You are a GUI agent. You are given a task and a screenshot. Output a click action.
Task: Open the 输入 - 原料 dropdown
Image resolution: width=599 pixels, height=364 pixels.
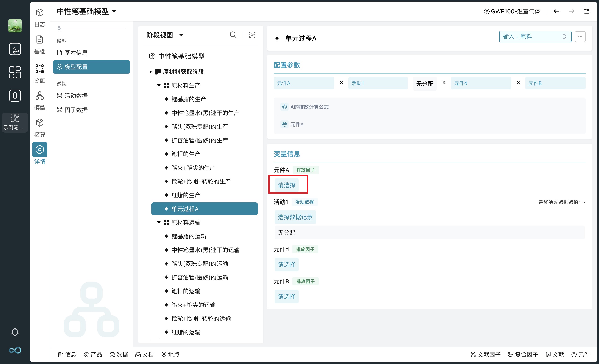pyautogui.click(x=535, y=37)
